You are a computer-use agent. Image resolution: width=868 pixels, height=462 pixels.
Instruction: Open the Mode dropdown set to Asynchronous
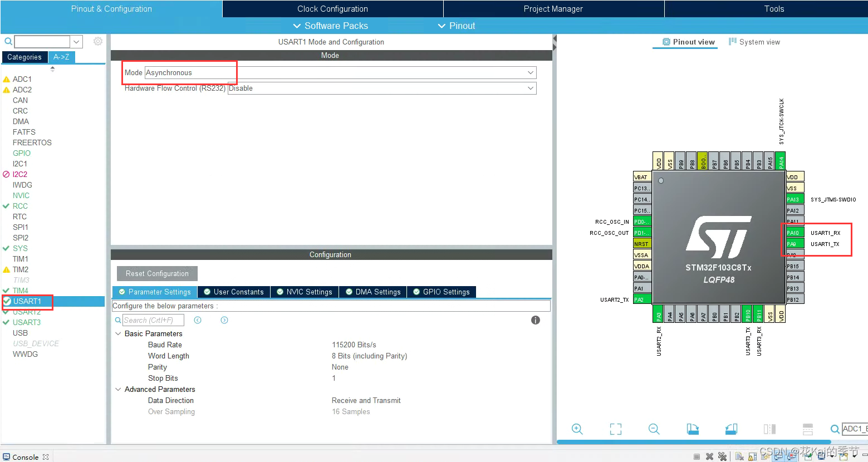341,72
